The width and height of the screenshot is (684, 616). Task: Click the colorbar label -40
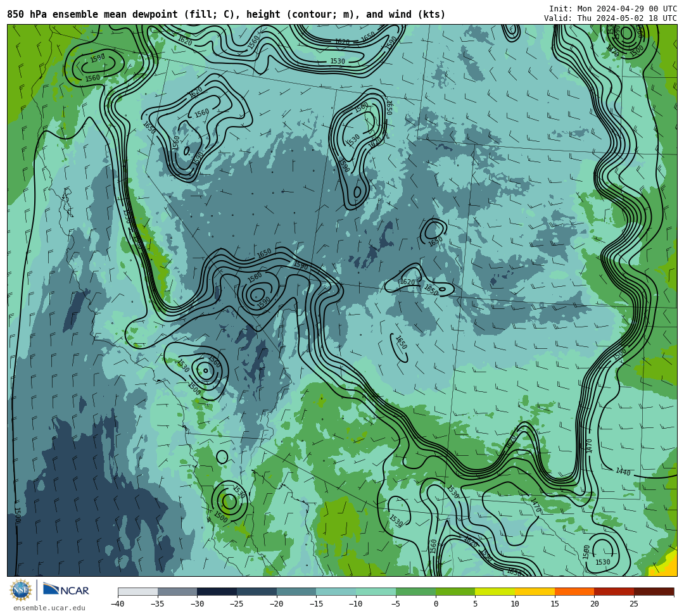pyautogui.click(x=118, y=604)
